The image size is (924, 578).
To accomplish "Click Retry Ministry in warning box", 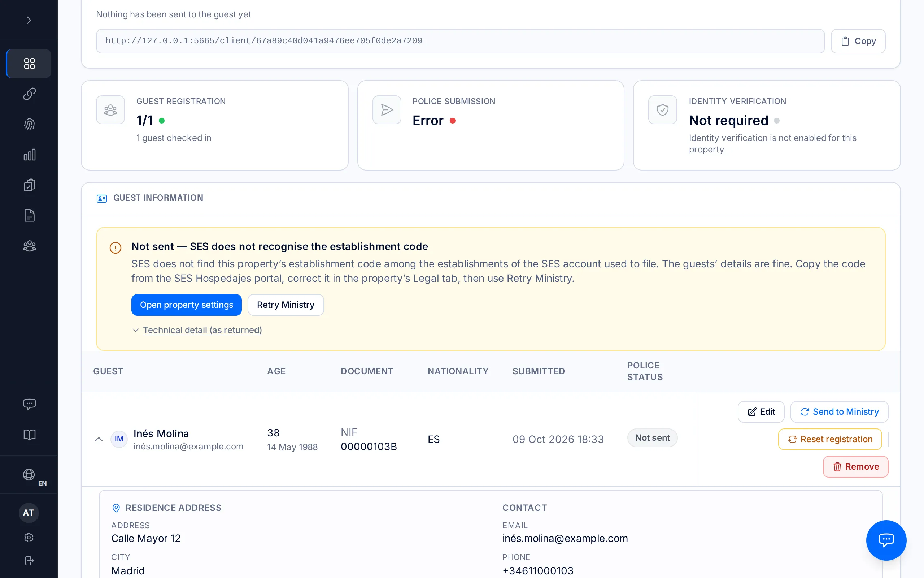I will coord(286,305).
